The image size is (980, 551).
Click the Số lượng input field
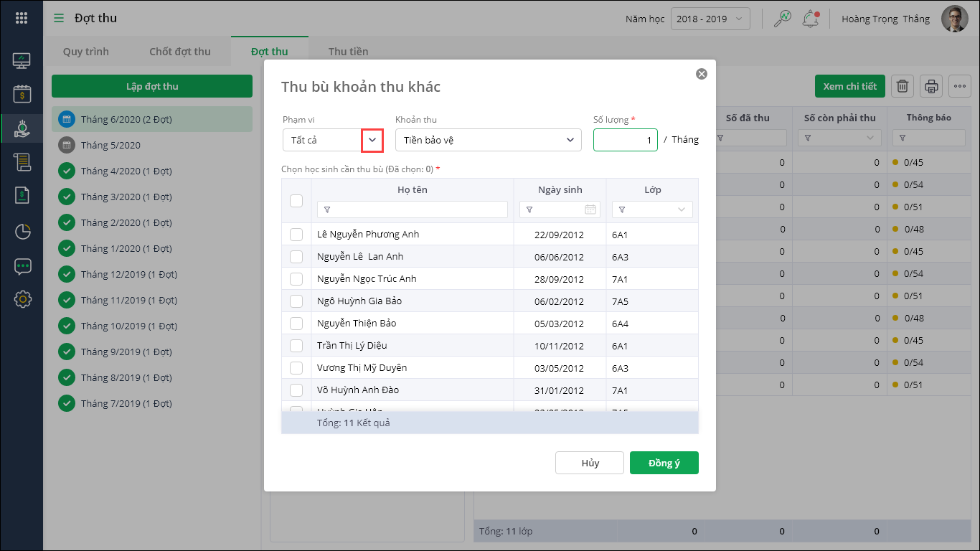[626, 140]
